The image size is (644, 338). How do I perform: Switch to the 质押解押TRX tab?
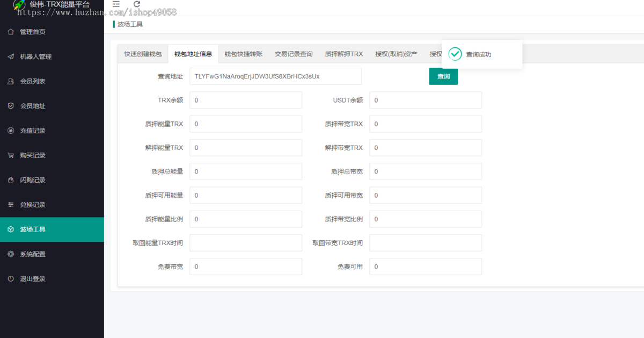344,54
